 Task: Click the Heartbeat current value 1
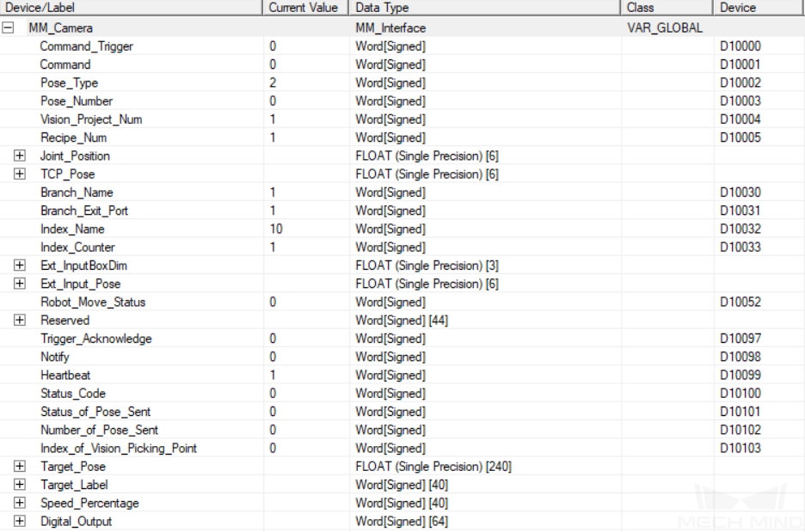click(273, 375)
